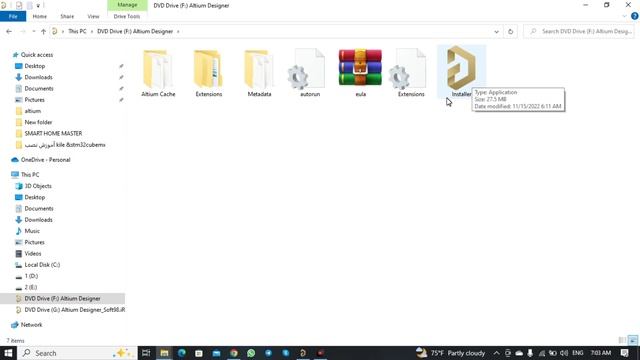640x360 pixels.
Task: Open recent locations dropdown arrow
Action: [x=33, y=31]
